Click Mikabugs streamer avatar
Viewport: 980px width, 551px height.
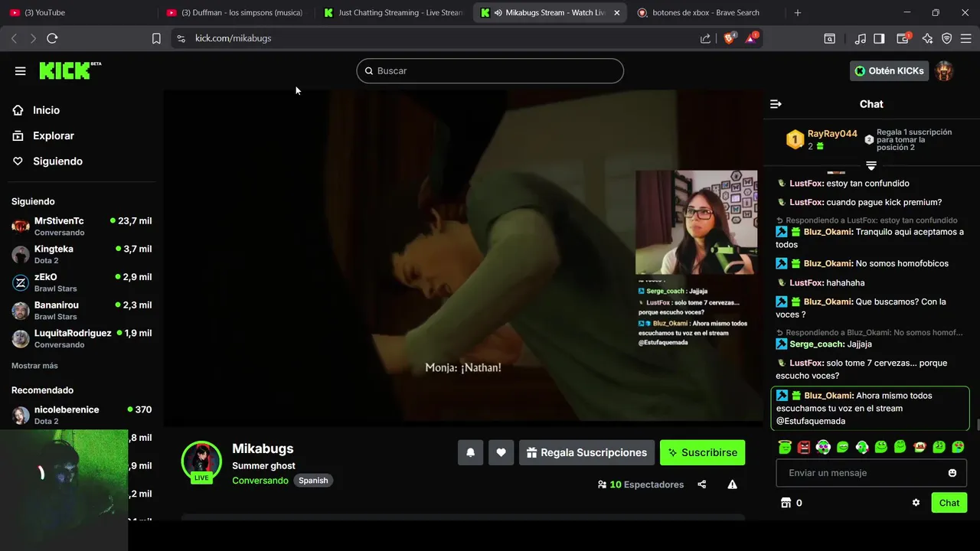coord(201,461)
